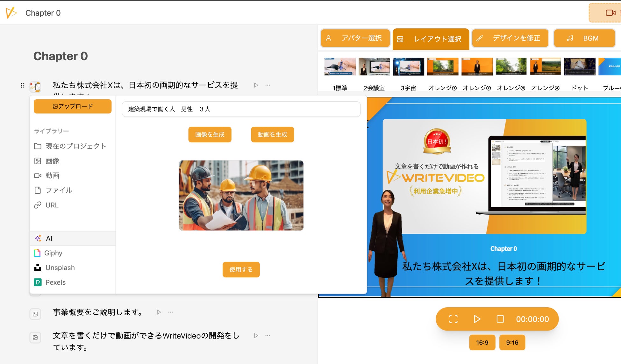The image size is (621, 364).
Task: Play the 事業概要をご説明します line preview
Action: [159, 312]
